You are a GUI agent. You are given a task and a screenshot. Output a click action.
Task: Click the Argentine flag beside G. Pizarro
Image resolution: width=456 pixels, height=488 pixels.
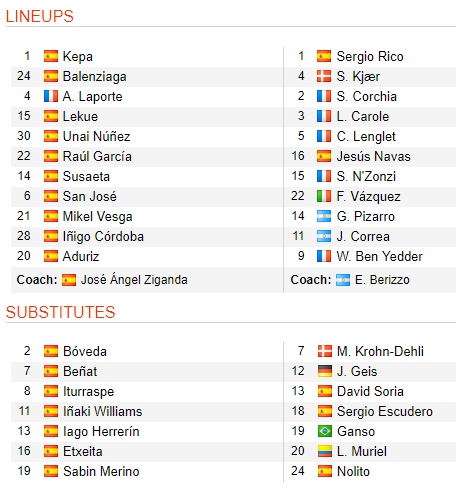pyautogui.click(x=324, y=216)
